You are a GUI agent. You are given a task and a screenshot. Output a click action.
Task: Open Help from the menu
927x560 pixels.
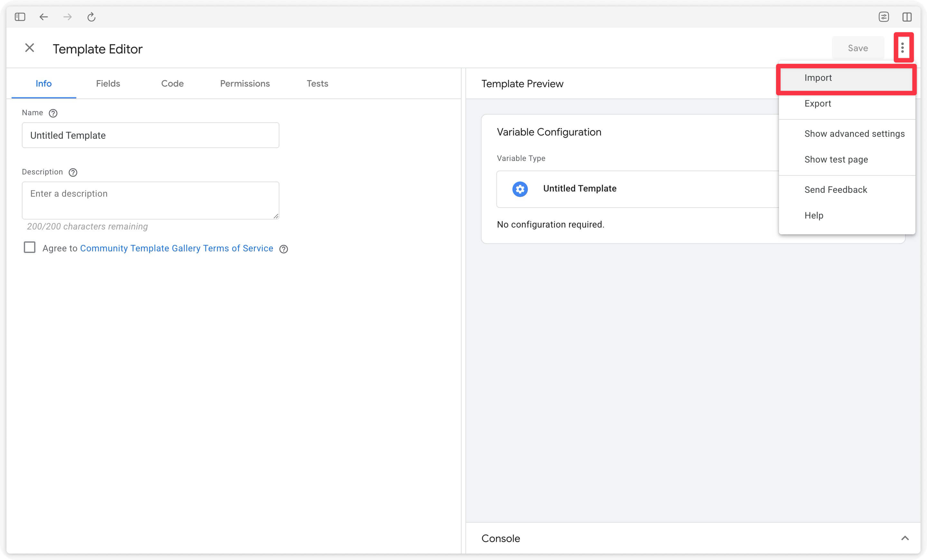pos(847,216)
